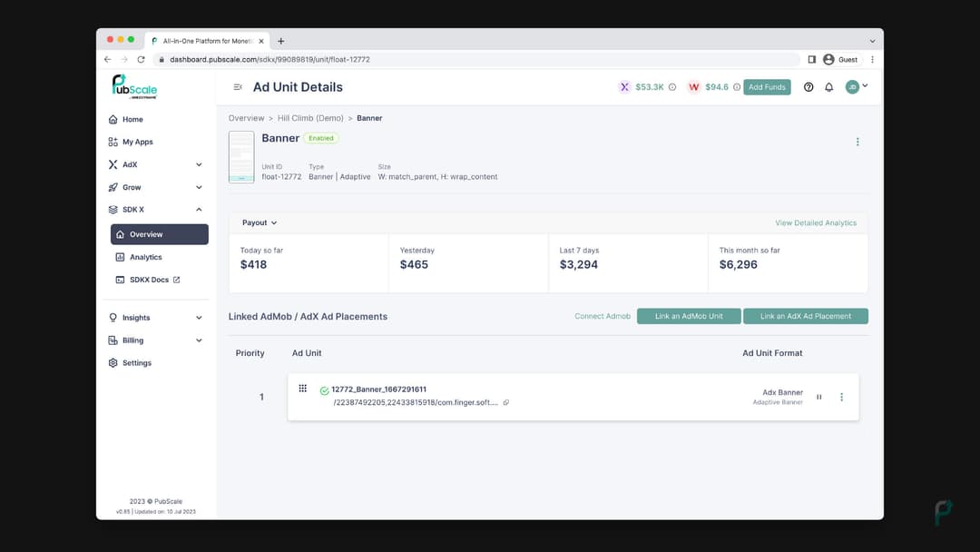Viewport: 980px width, 552px height.
Task: Click the Add Funds button
Action: [x=767, y=87]
